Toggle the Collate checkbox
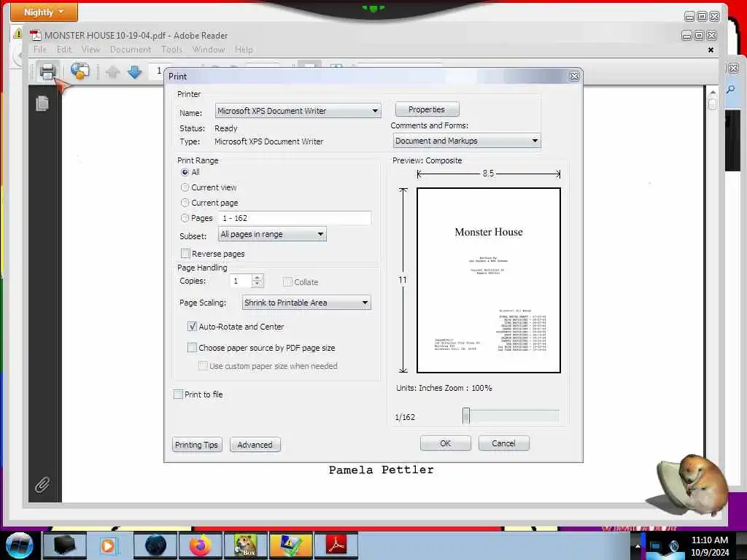Image resolution: width=747 pixels, height=560 pixels. [x=287, y=282]
